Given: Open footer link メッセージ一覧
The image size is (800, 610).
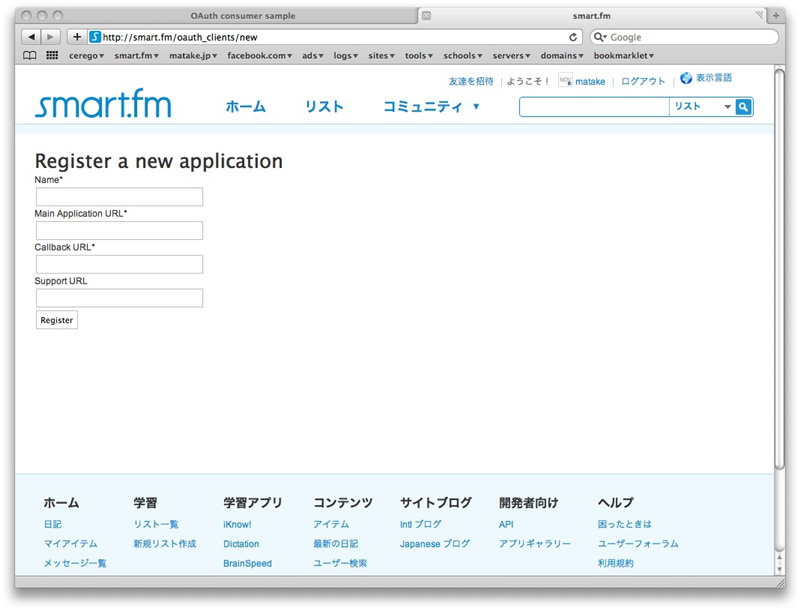Looking at the screenshot, I should 75,563.
